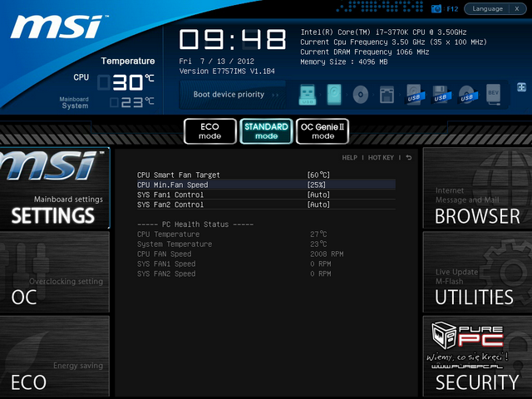
Task: Open the HOT KEY list
Action: (381, 157)
